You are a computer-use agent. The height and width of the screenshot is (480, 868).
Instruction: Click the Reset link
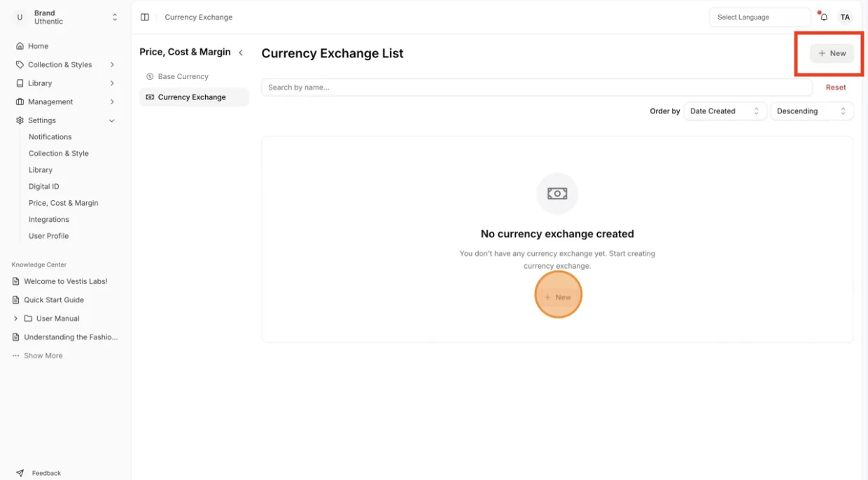pyautogui.click(x=836, y=87)
